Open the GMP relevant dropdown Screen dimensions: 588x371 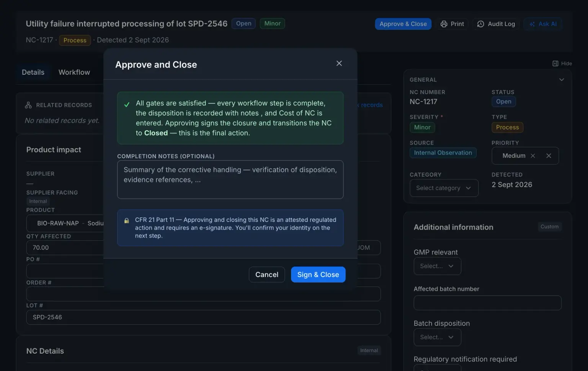point(437,266)
